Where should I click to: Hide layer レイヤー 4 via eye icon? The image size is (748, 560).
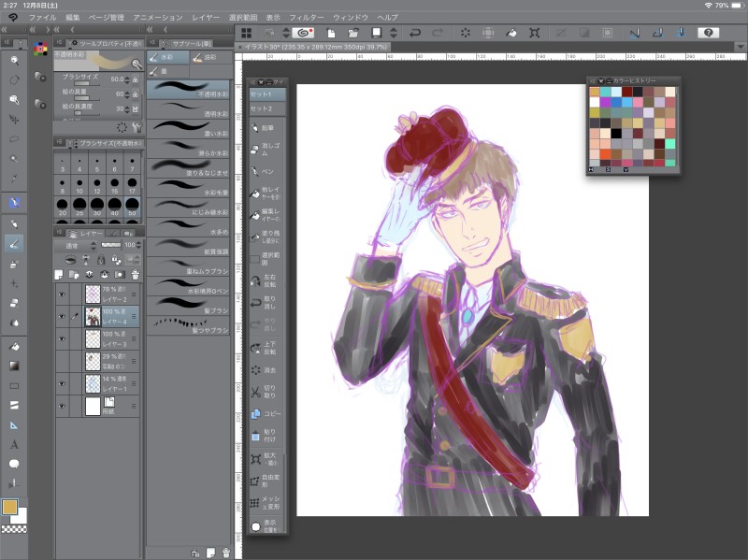click(62, 316)
